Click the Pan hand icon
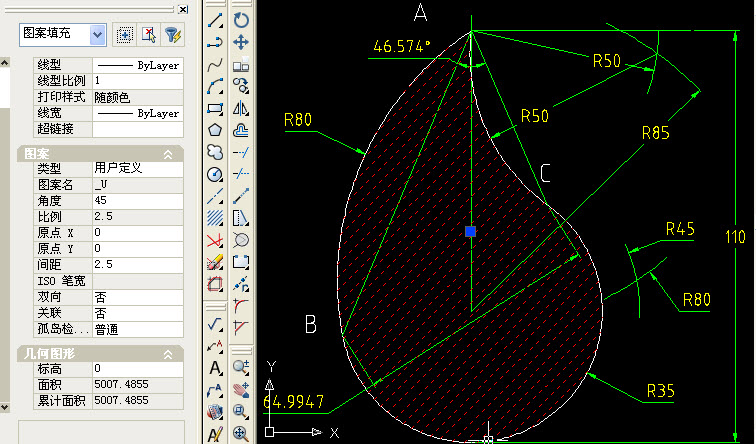The image size is (756, 444). tap(241, 390)
